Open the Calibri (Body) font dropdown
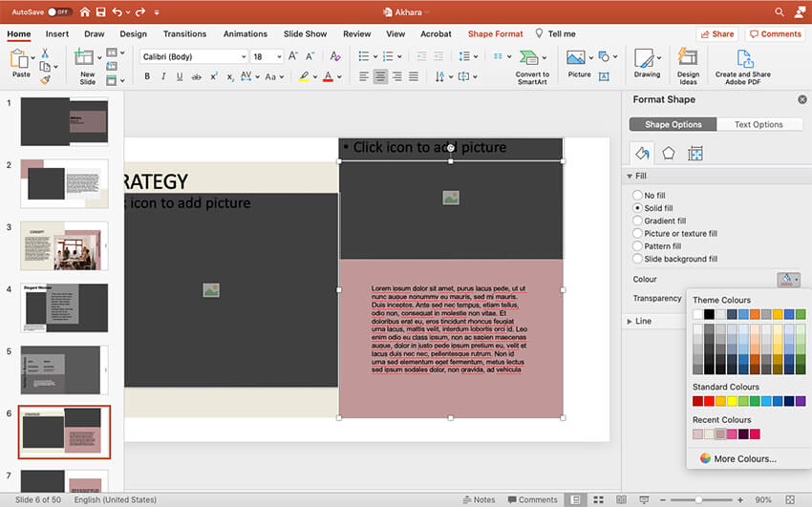 194,56
